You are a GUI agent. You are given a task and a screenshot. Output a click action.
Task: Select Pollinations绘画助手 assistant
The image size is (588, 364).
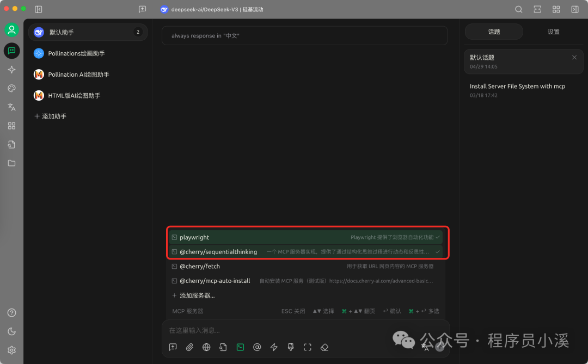click(88, 53)
